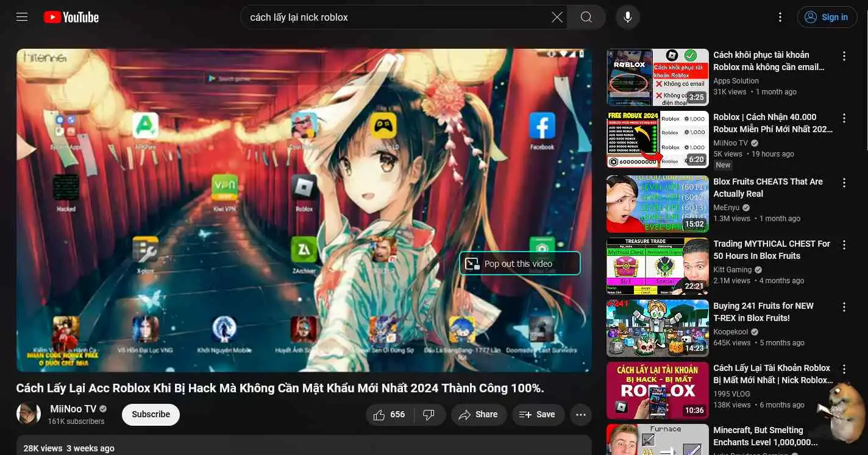Open thumbnail of 40.000 Robux video
The image size is (868, 455).
[x=657, y=139]
